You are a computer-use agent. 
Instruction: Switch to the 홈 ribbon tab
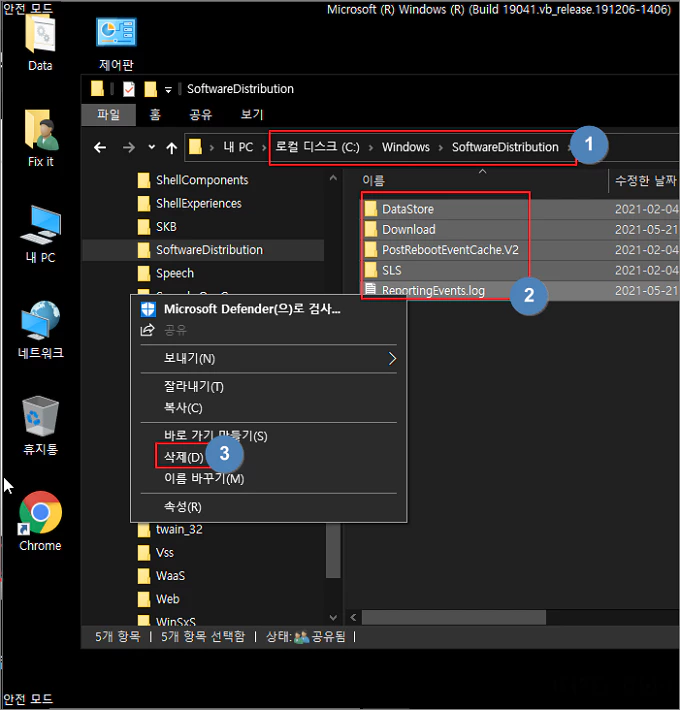155,115
